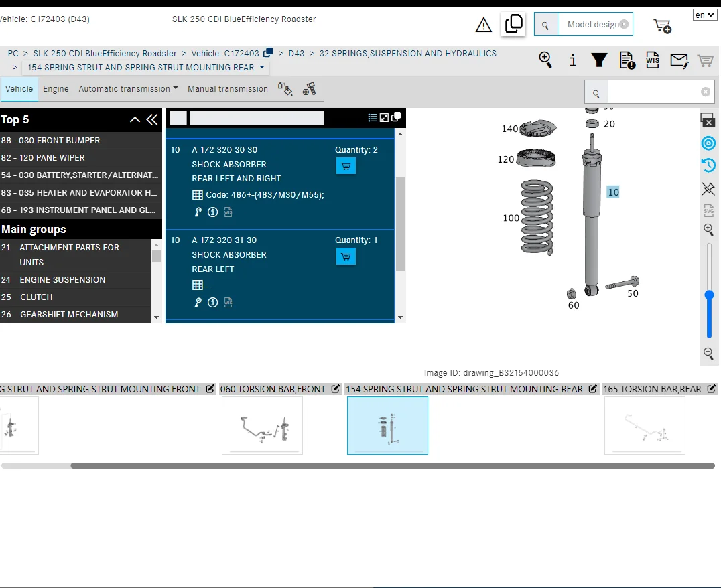Click the expand parts panel icon
The image size is (721, 588).
click(384, 118)
